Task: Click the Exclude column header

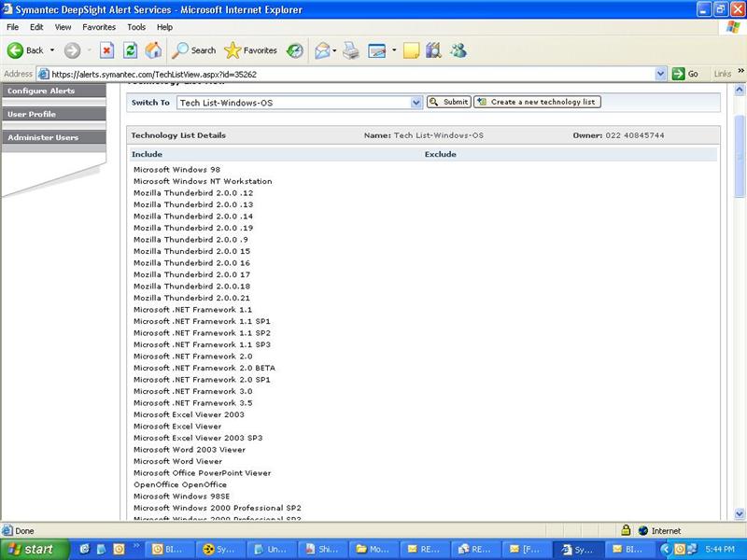Action: coord(440,154)
